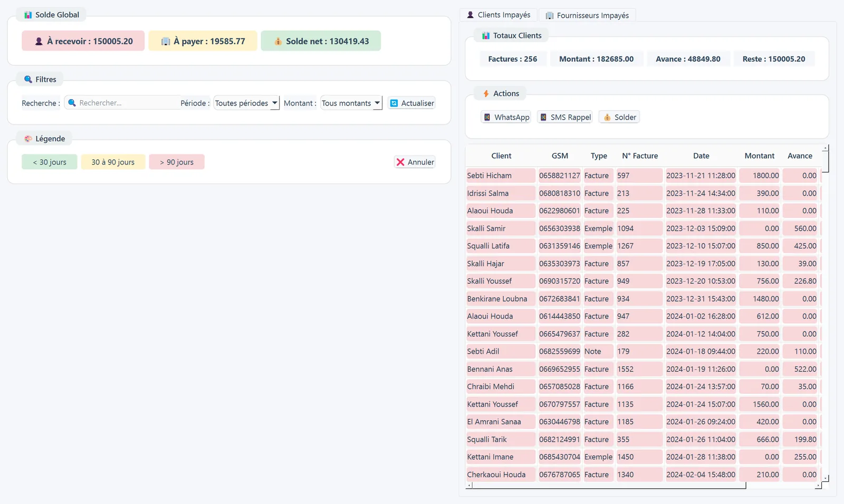
Task: Click the Date column header
Action: 701,156
